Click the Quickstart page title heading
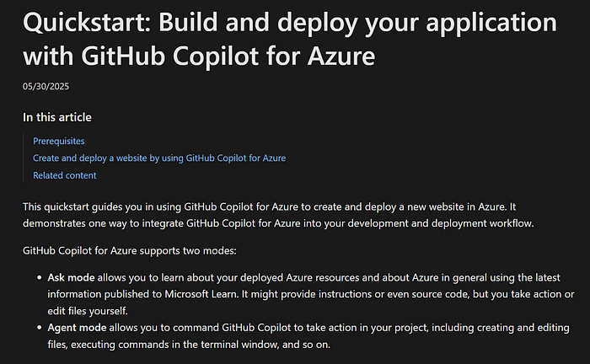The width and height of the screenshot is (590, 364). click(289, 39)
